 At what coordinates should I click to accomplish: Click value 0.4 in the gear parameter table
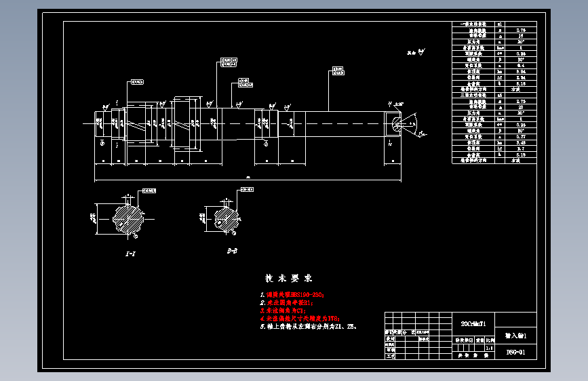pos(520,66)
